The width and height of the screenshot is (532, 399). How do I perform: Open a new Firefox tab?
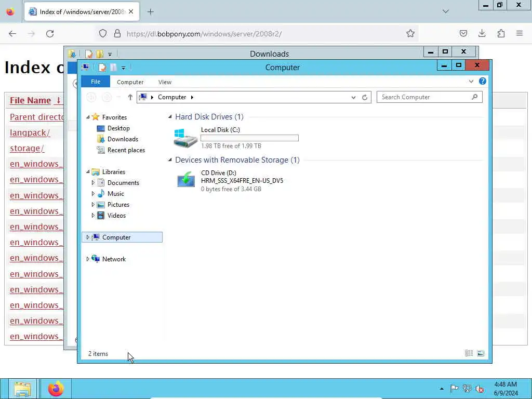pyautogui.click(x=151, y=12)
